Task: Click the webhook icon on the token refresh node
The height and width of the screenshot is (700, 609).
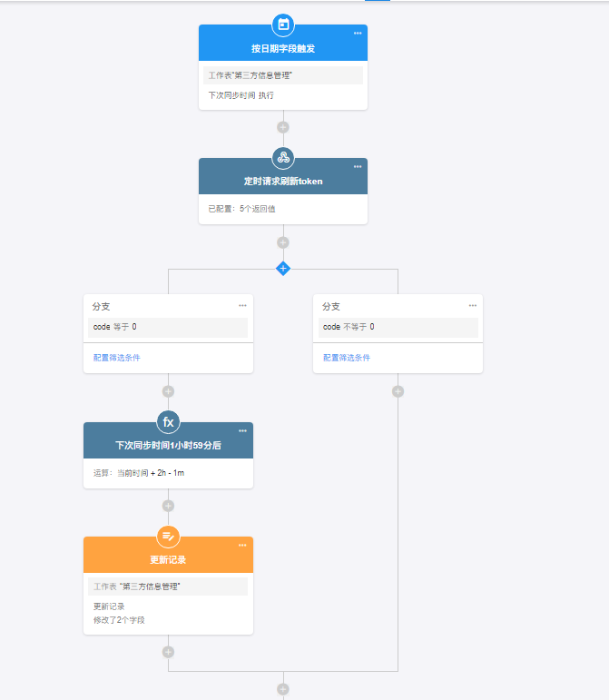Action: 283,158
